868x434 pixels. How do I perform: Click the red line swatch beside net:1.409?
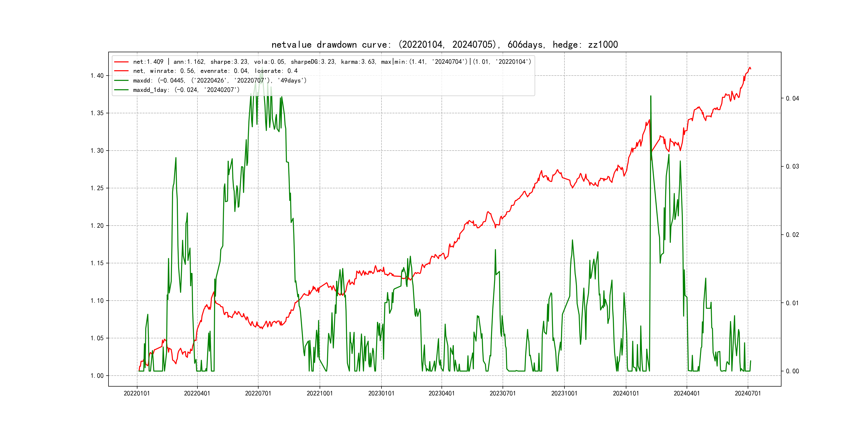click(x=121, y=62)
